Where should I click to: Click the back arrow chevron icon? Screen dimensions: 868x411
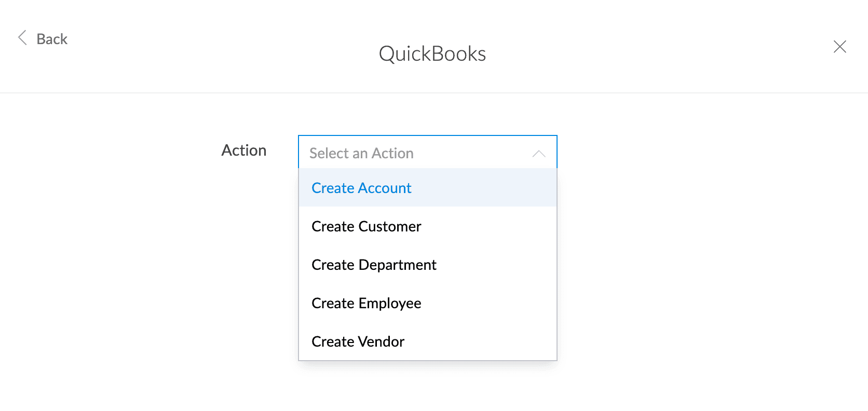click(22, 38)
